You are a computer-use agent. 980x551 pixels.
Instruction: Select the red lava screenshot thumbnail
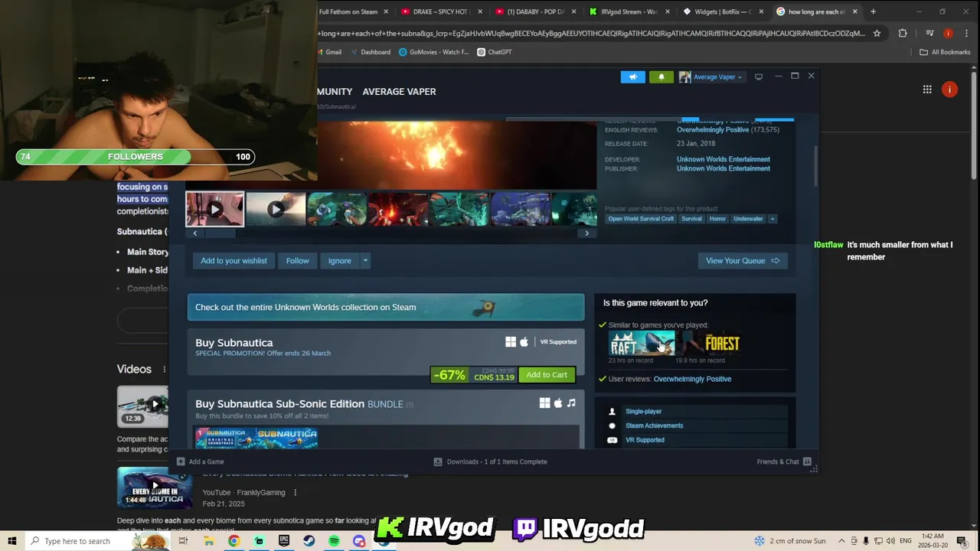click(398, 209)
